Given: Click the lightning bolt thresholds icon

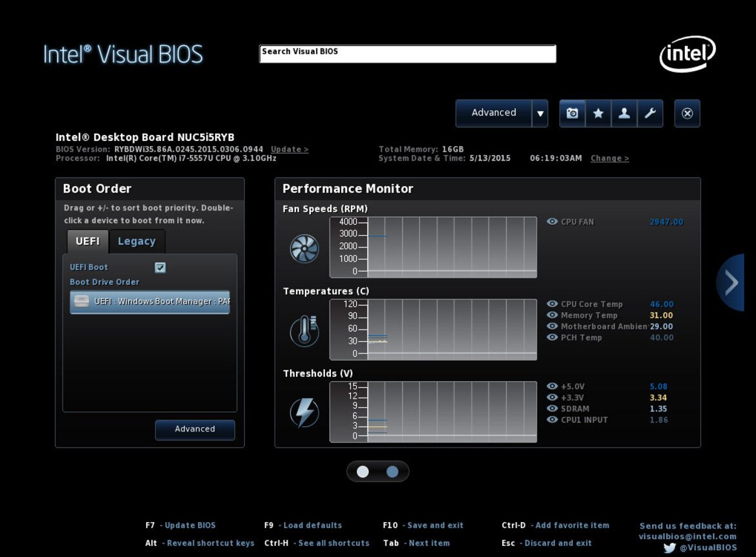Looking at the screenshot, I should tap(304, 413).
